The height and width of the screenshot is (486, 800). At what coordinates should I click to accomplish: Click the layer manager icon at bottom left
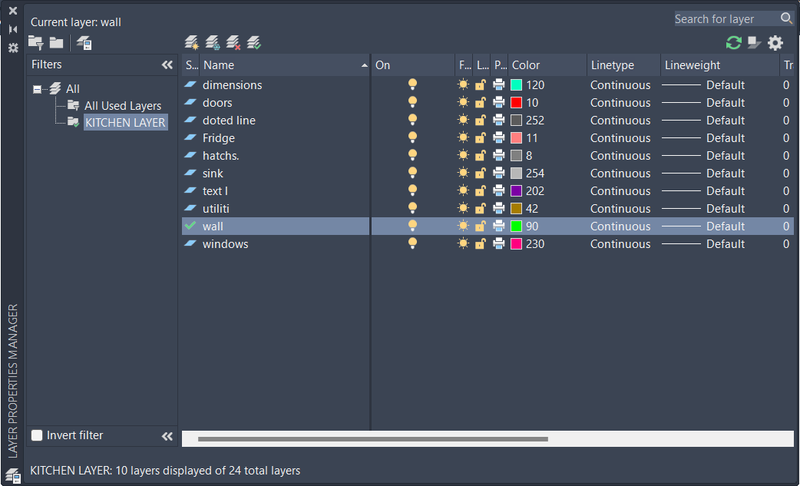[x=13, y=476]
